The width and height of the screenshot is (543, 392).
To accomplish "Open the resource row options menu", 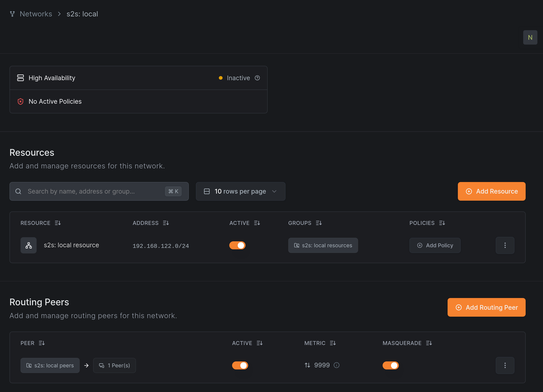I will [505, 245].
